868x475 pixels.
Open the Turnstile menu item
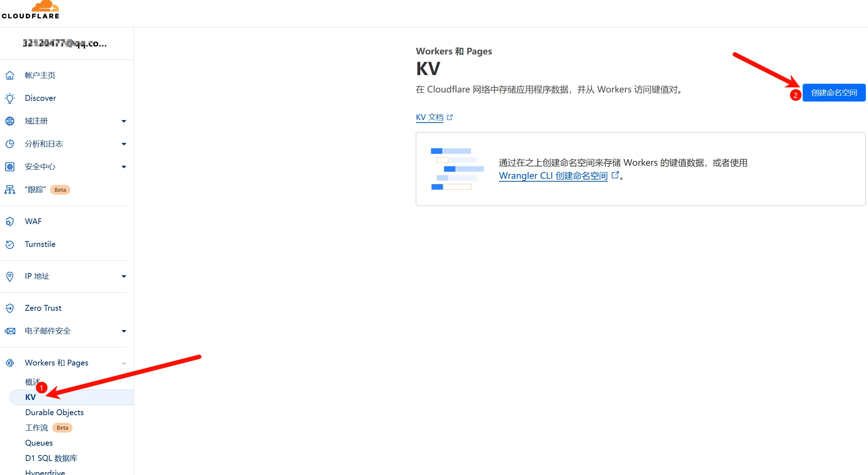[x=40, y=244]
